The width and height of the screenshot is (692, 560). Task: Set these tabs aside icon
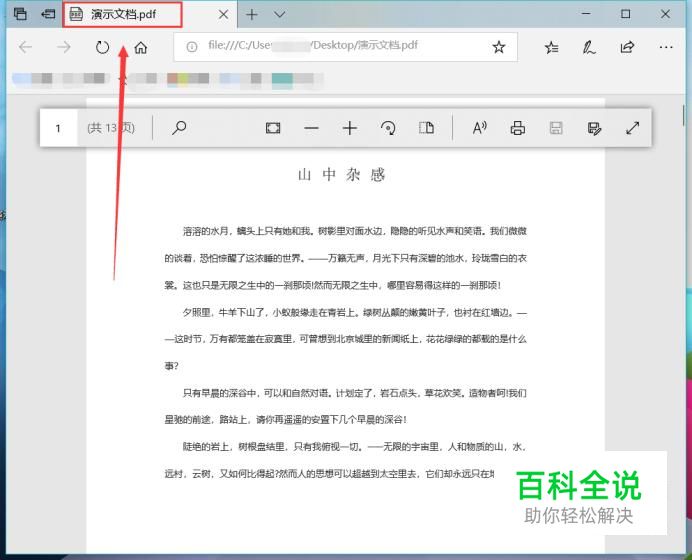tap(48, 14)
